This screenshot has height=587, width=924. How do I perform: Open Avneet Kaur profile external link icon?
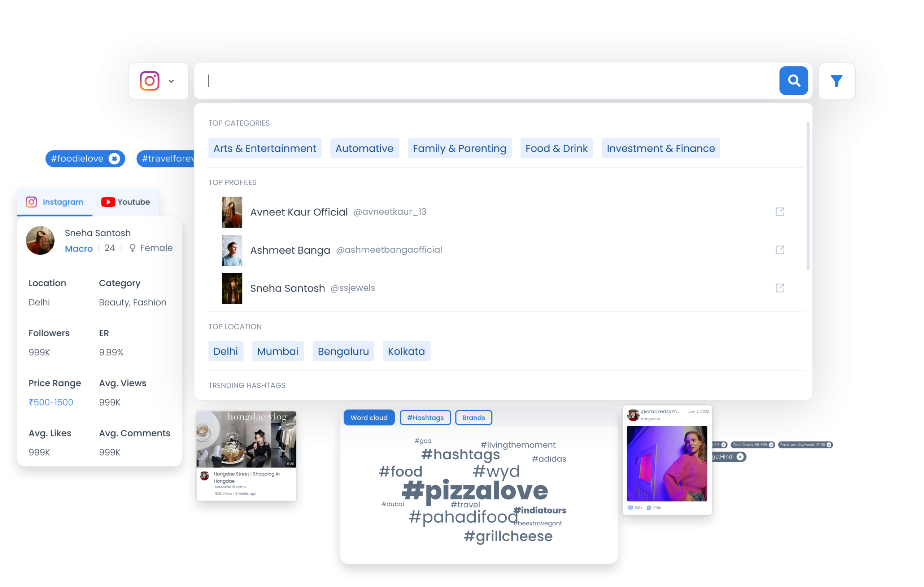[779, 212]
